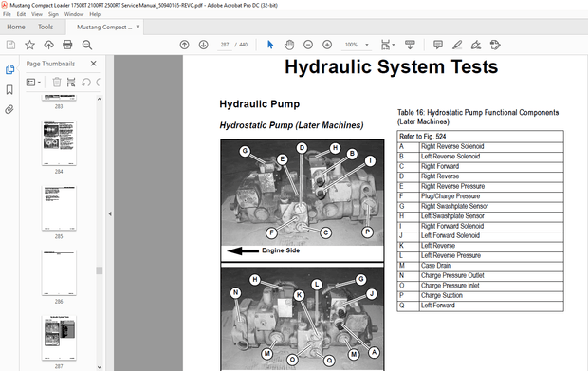Select the Hand pan tool

289,45
